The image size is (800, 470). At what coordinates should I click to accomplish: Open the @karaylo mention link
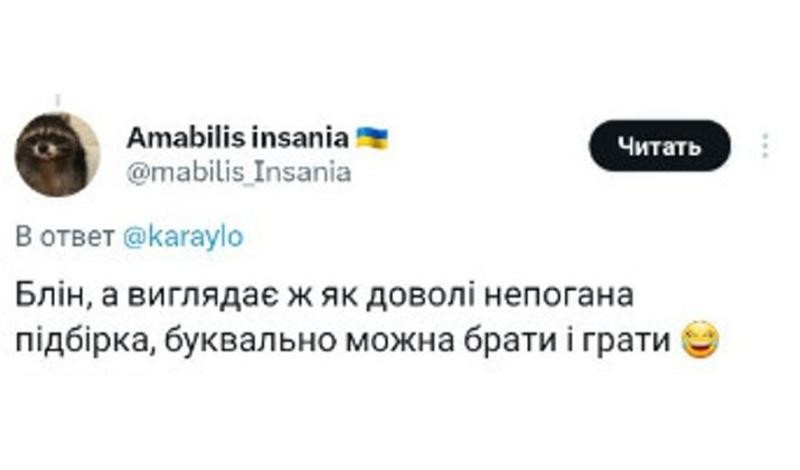(x=184, y=237)
